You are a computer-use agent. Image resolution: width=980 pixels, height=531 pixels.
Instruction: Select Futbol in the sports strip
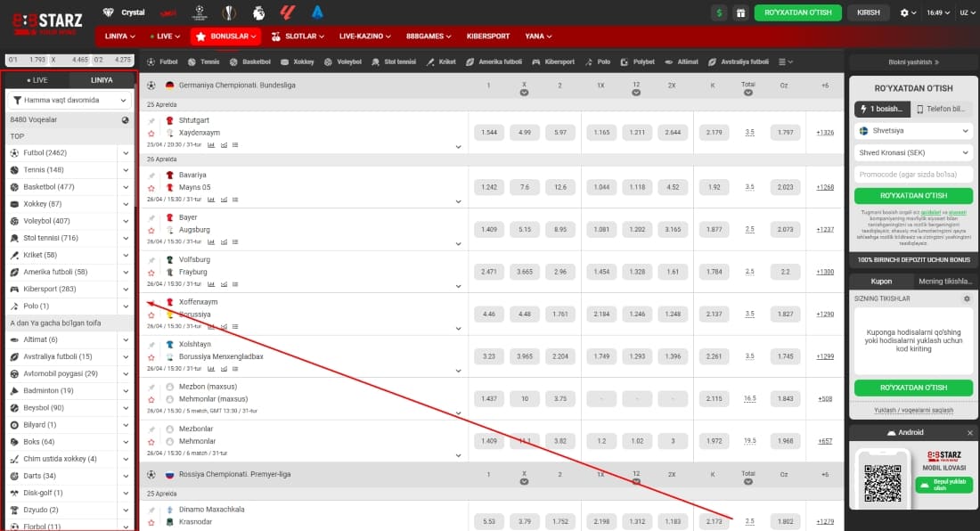(162, 61)
